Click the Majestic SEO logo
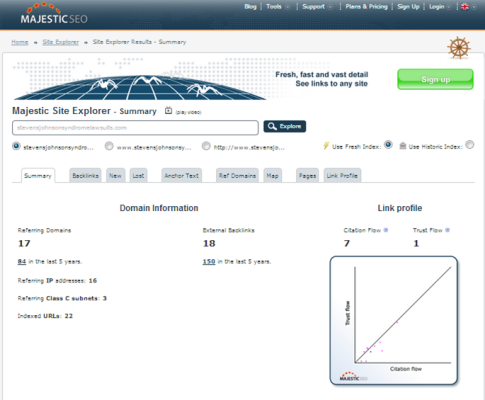Screen dimensions: 485x400 pyautogui.click(x=54, y=14)
